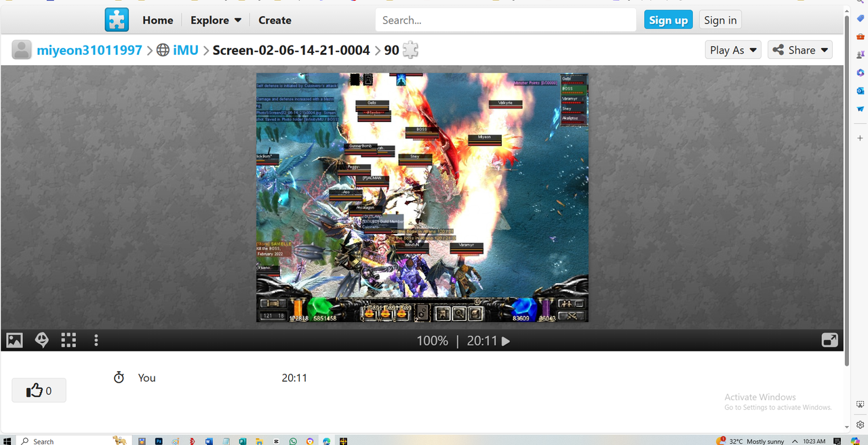Open Microsoft Edge from the taskbar
The width and height of the screenshot is (868, 445).
(x=327, y=441)
